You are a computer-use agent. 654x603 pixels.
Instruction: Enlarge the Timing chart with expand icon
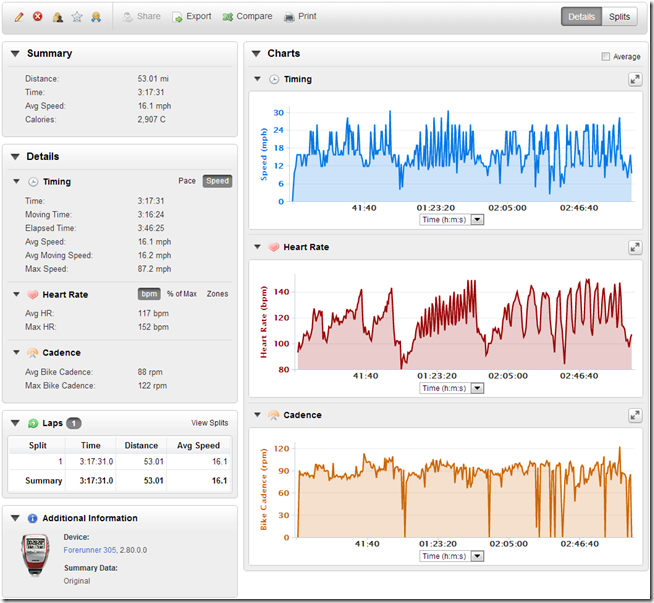(634, 79)
